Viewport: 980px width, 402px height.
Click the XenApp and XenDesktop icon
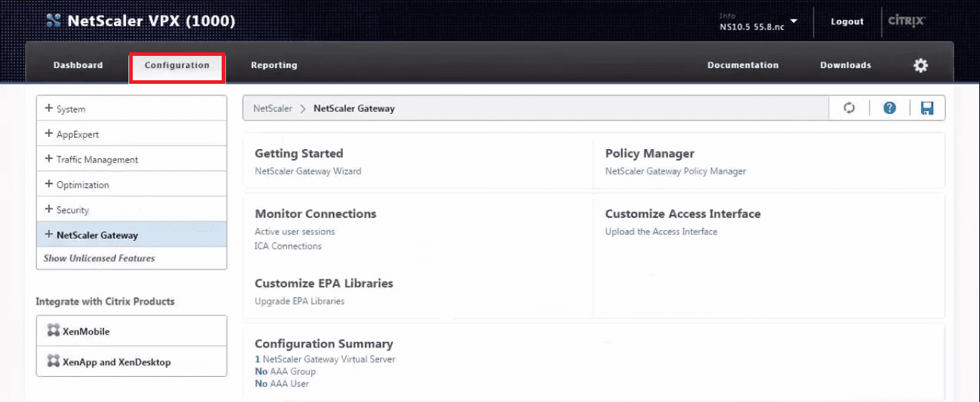click(53, 361)
